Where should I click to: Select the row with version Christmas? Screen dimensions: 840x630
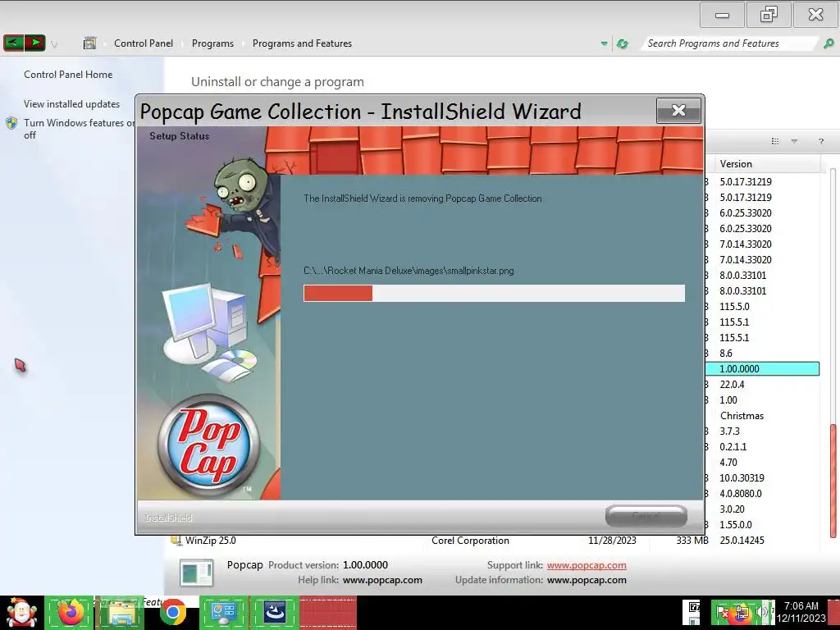click(762, 416)
